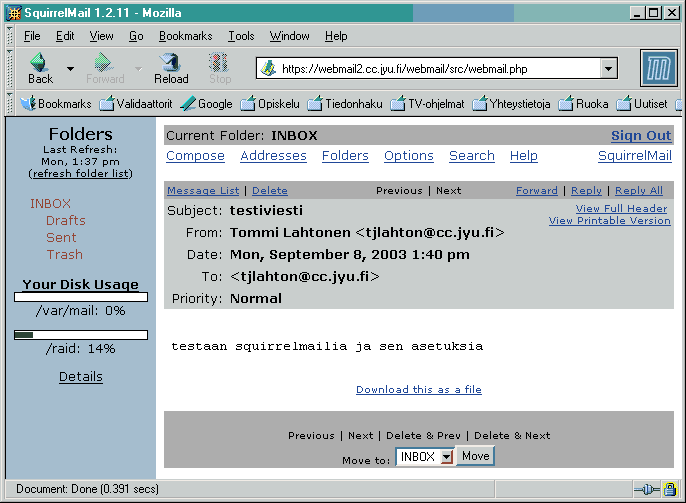Image resolution: width=686 pixels, height=503 pixels.
Task: Click the Reply All link
Action: coord(639,191)
